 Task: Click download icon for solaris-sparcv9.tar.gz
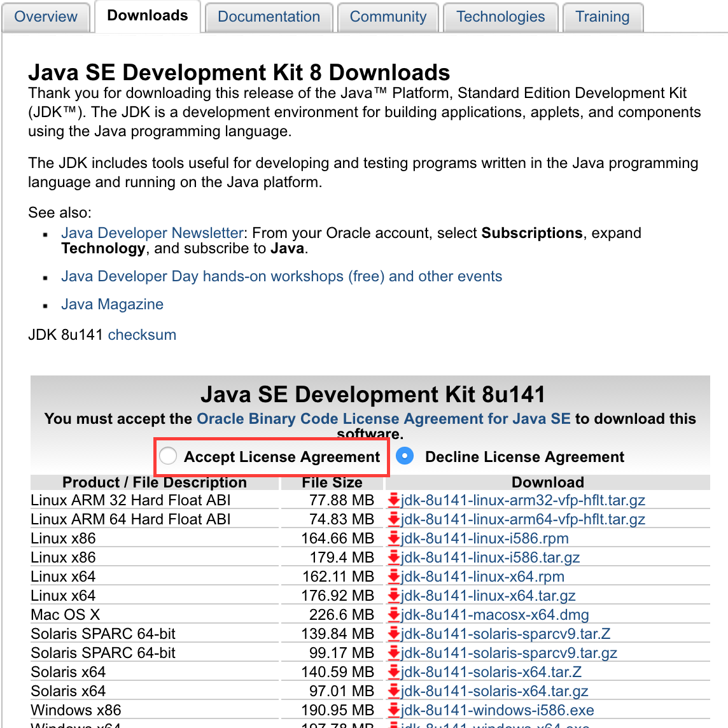pyautogui.click(x=394, y=652)
